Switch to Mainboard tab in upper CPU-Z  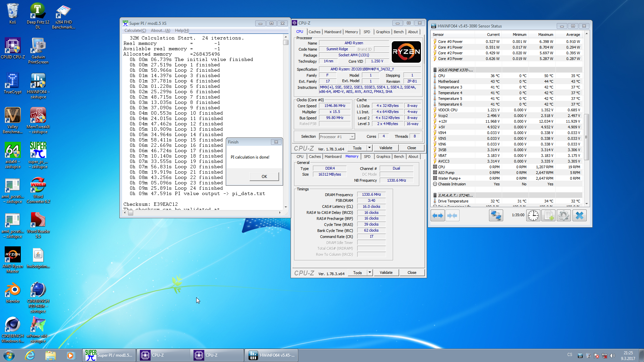point(333,32)
